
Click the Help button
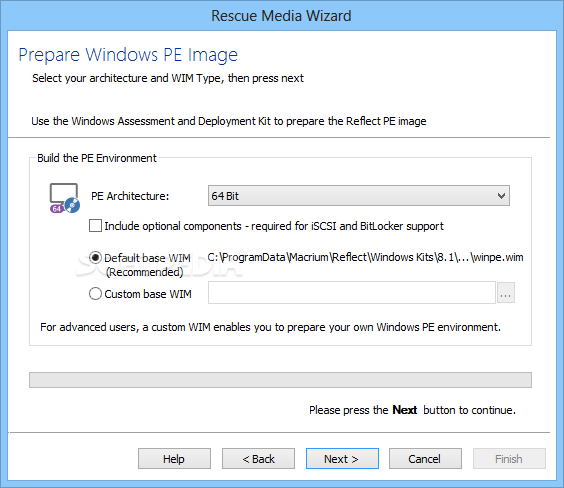[x=174, y=459]
